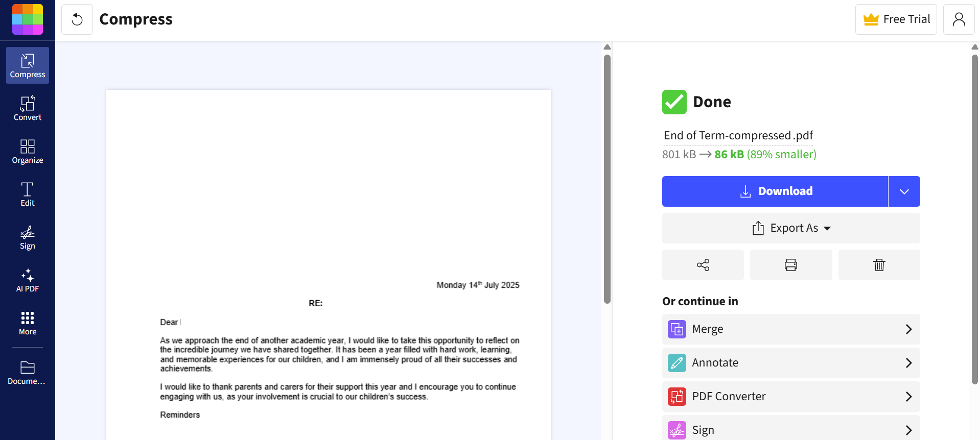Click the 'Or continue in' heading
Viewport: 980px width, 440px height.
(700, 302)
